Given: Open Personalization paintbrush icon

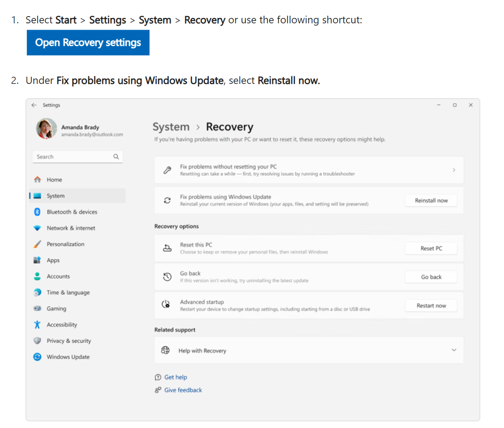Looking at the screenshot, I should [37, 244].
